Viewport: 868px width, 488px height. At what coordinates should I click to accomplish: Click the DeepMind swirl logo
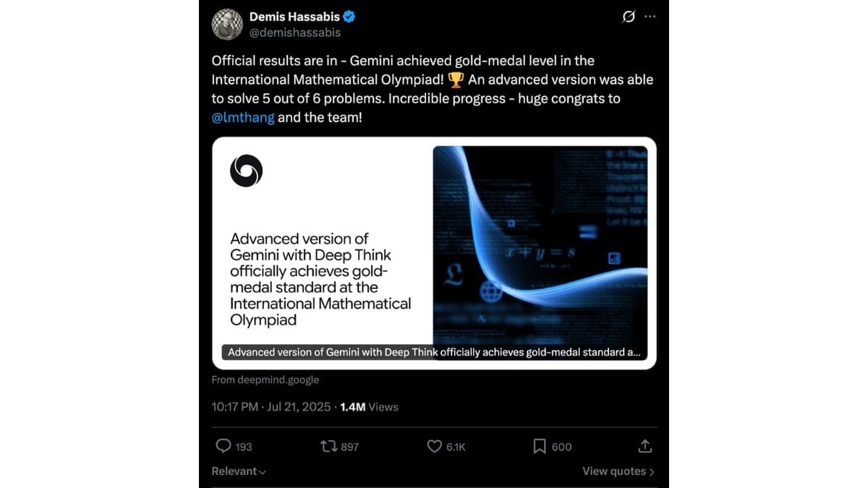246,171
